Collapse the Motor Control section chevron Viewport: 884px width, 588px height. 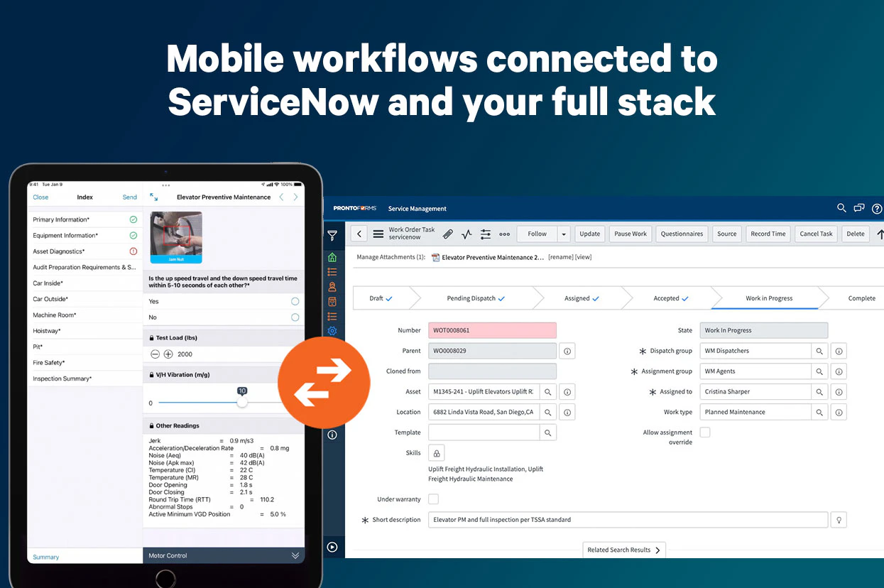click(295, 555)
